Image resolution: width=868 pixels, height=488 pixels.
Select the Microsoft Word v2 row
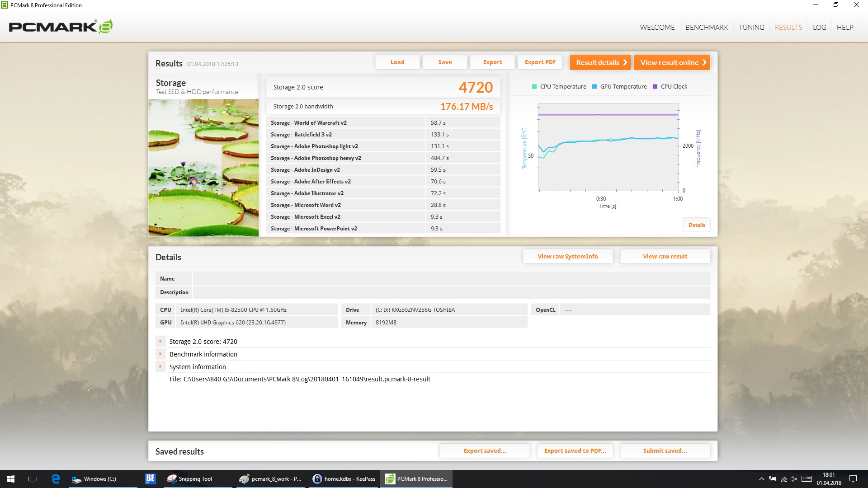pos(383,205)
